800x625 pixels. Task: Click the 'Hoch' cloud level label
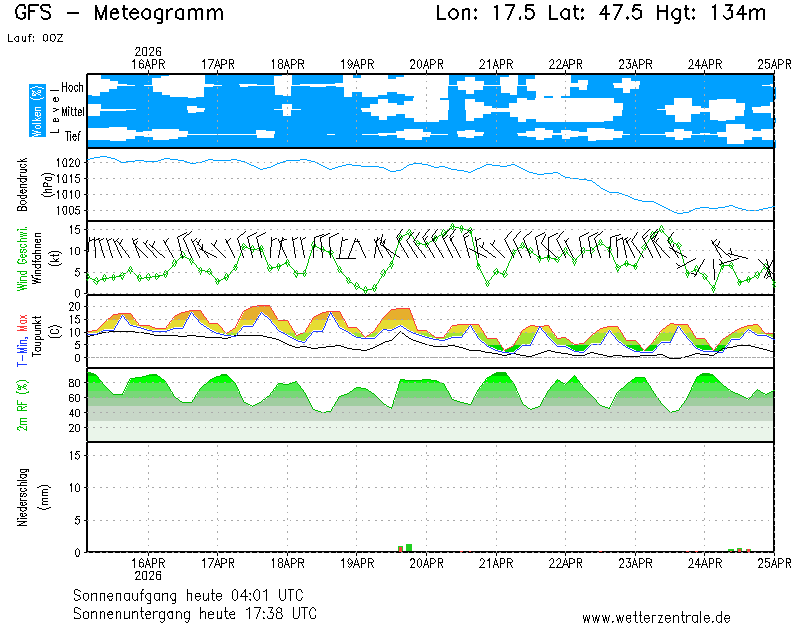tap(72, 88)
